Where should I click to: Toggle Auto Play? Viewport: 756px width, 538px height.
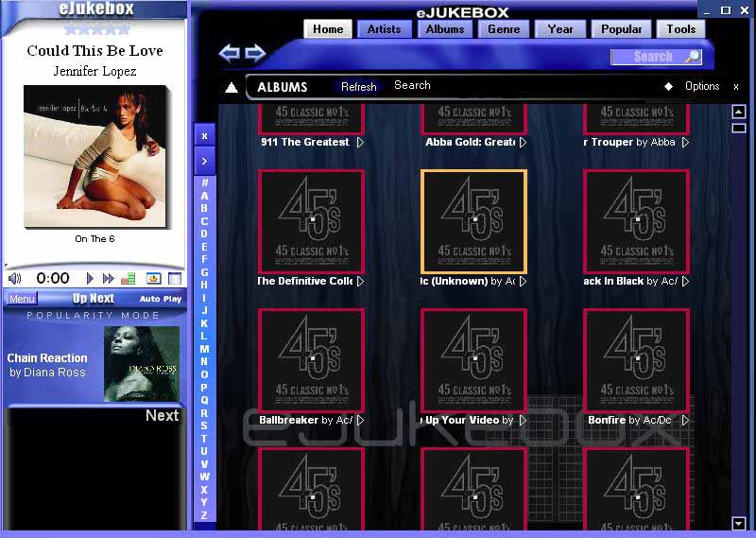161,299
